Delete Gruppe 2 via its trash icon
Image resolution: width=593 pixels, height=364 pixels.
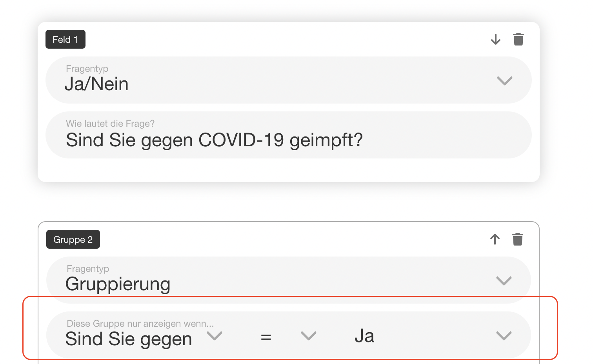click(x=518, y=239)
